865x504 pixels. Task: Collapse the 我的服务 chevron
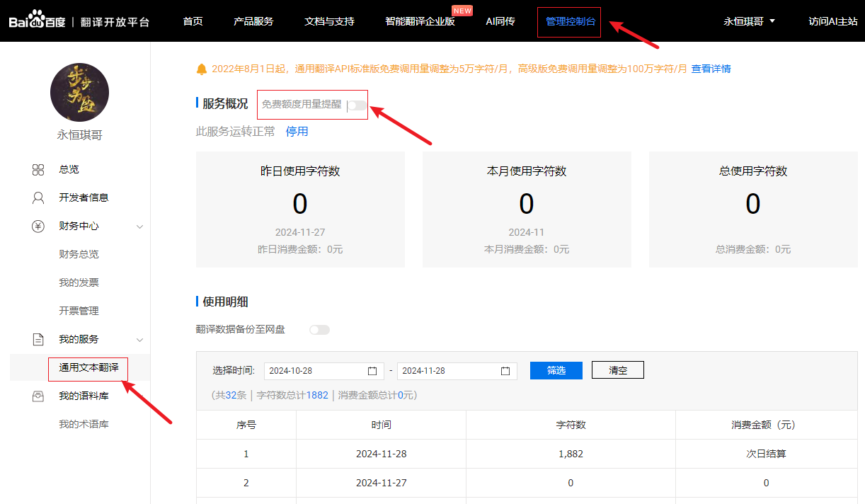pyautogui.click(x=139, y=340)
